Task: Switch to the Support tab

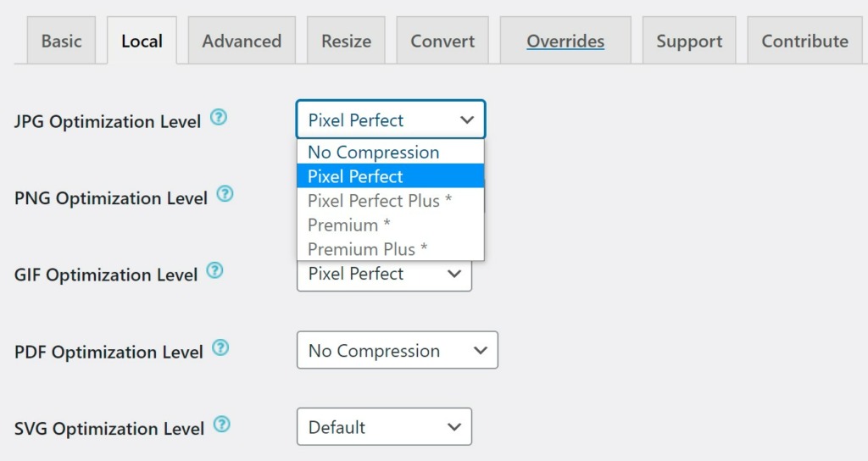Action: 689,41
